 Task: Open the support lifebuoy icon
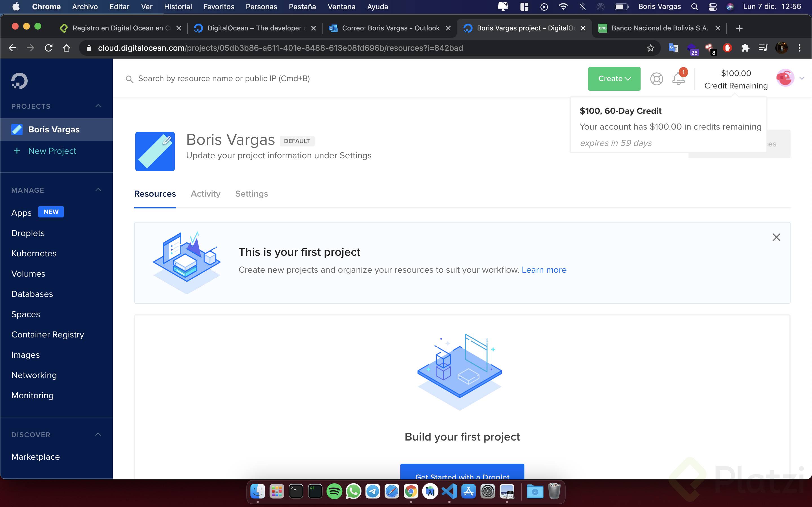[656, 79]
